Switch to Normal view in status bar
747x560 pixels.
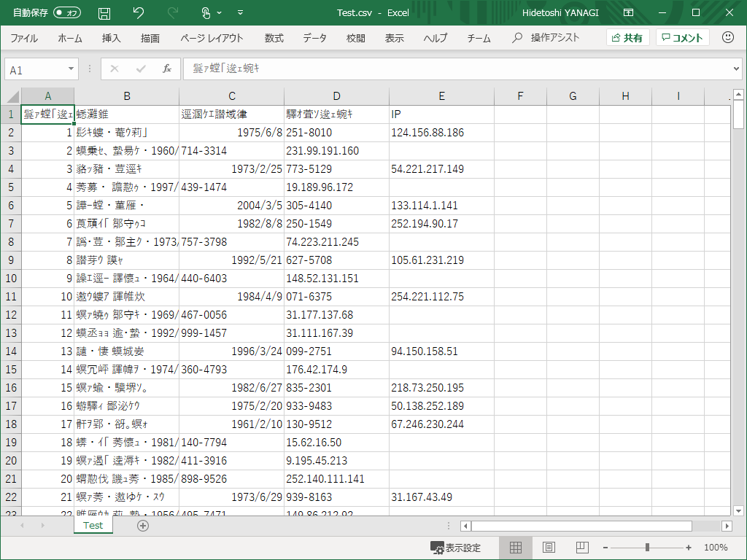(516, 547)
